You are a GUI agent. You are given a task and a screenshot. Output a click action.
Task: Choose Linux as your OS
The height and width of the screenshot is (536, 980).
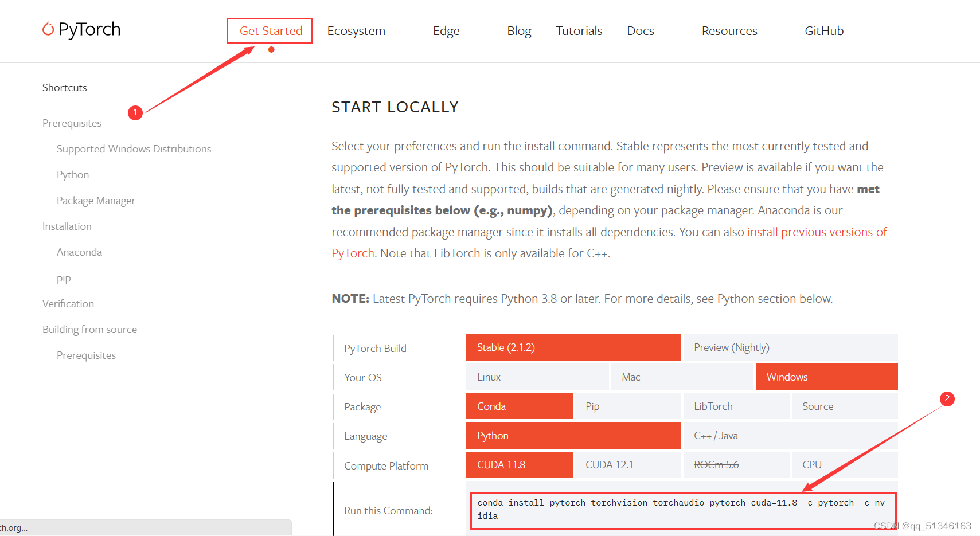(537, 377)
